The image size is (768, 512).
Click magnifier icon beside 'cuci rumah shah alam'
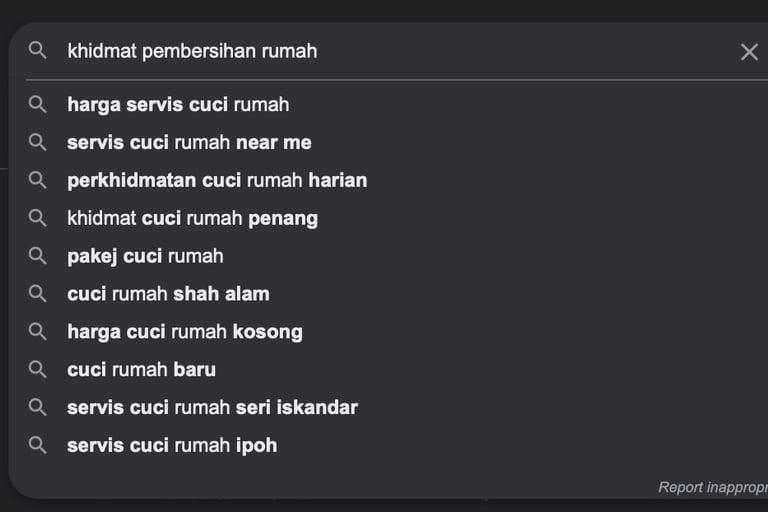(38, 294)
